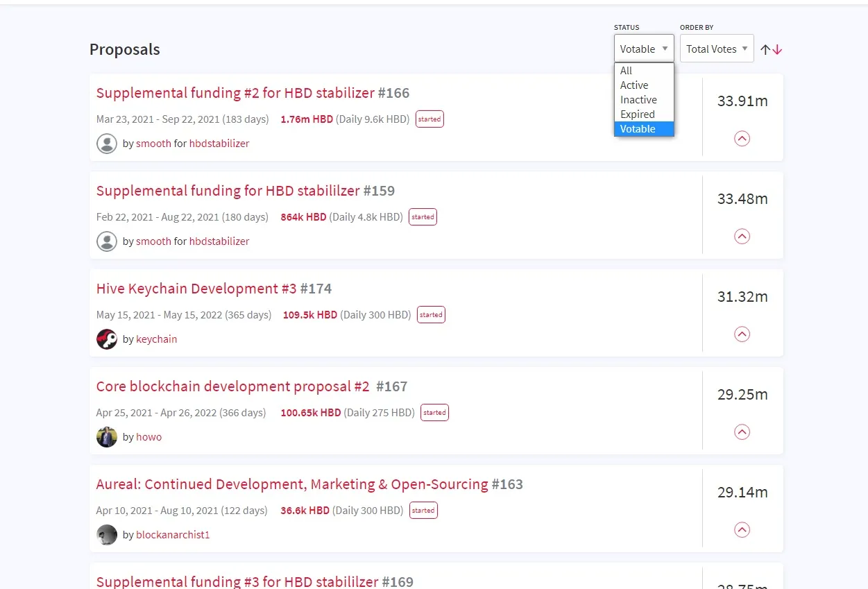The height and width of the screenshot is (589, 868).
Task: Upvote the Supplemental funding #2 proposal #166
Action: 742,139
